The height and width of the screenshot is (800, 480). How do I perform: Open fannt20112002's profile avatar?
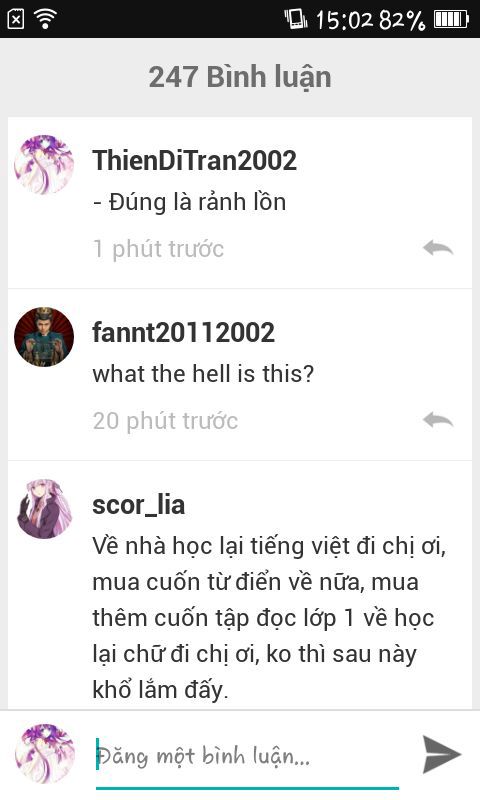tap(44, 337)
